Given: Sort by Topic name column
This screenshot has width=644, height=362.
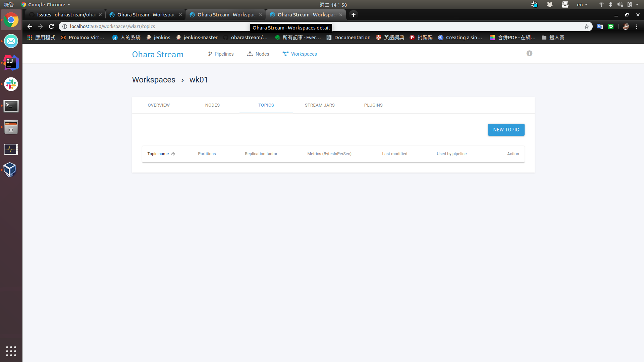Looking at the screenshot, I should pyautogui.click(x=161, y=154).
